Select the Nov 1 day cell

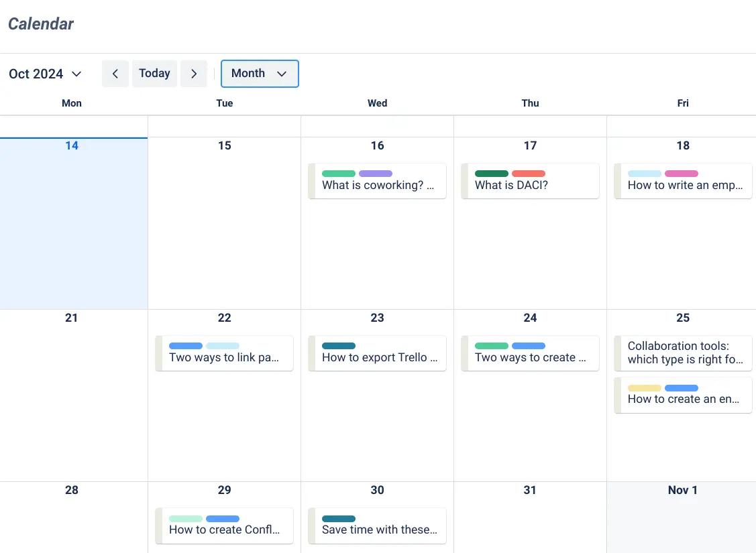pyautogui.click(x=682, y=517)
